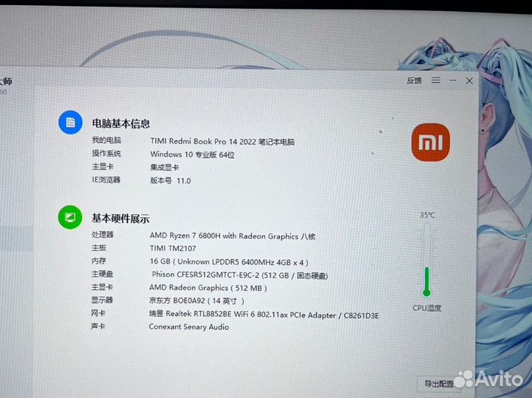Open the hamburger menu icon
This screenshot has height=398, width=532.
[x=436, y=80]
